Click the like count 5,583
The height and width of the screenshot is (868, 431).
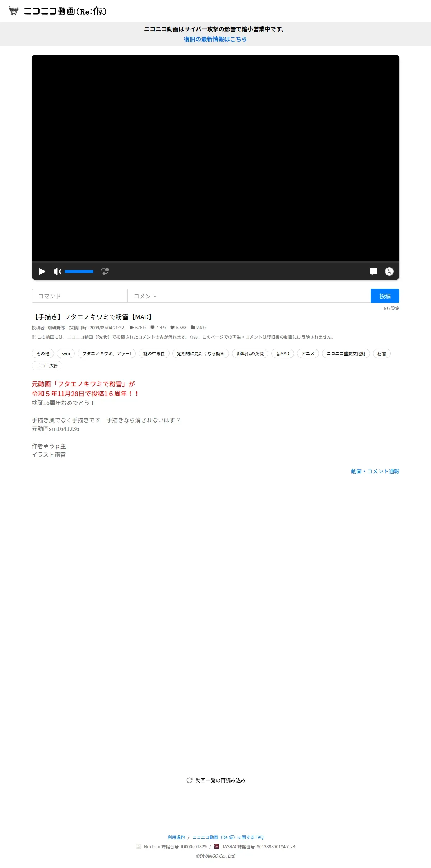point(179,328)
